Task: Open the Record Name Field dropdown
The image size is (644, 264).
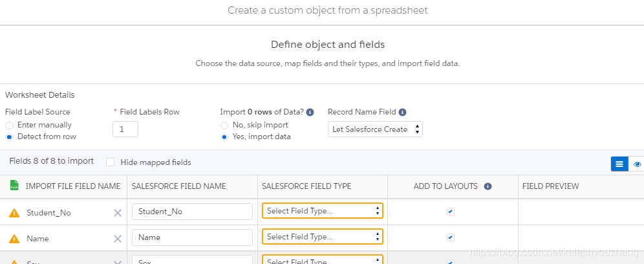Action: point(375,129)
